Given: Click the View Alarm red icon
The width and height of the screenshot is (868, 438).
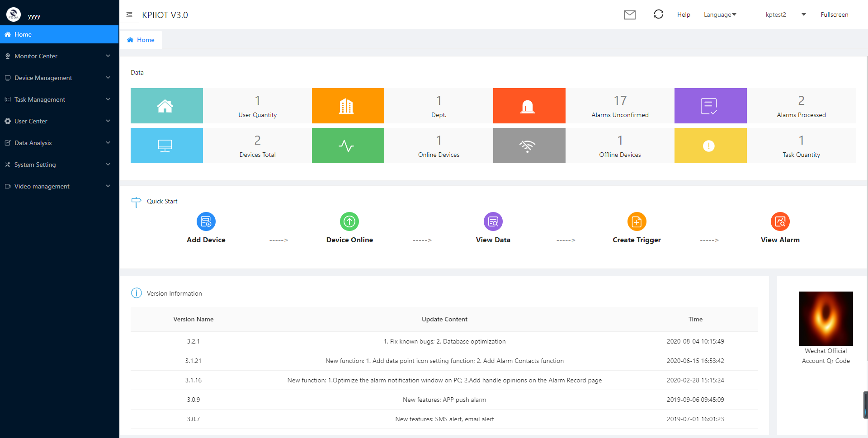Looking at the screenshot, I should pos(780,221).
